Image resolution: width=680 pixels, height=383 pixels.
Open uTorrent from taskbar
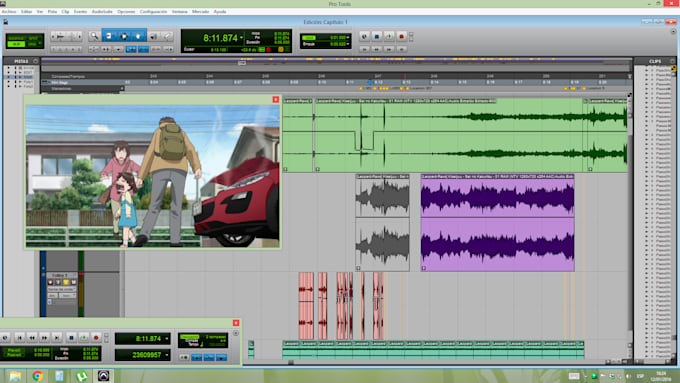click(x=81, y=376)
